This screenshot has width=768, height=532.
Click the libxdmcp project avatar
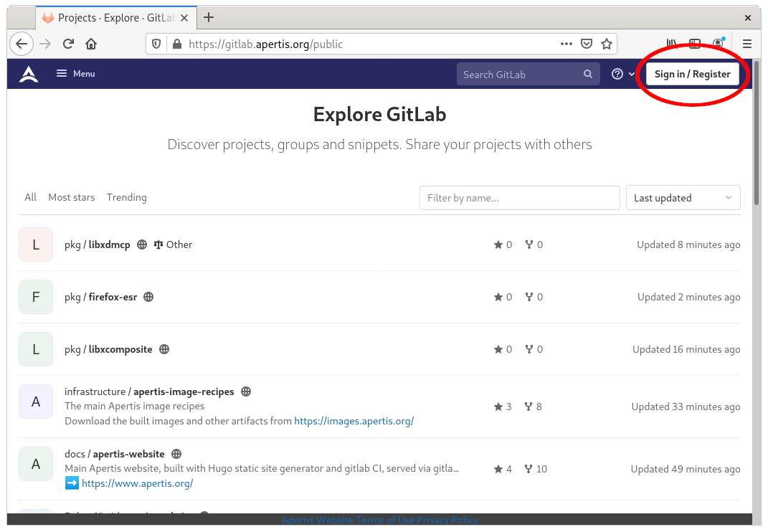tap(36, 244)
